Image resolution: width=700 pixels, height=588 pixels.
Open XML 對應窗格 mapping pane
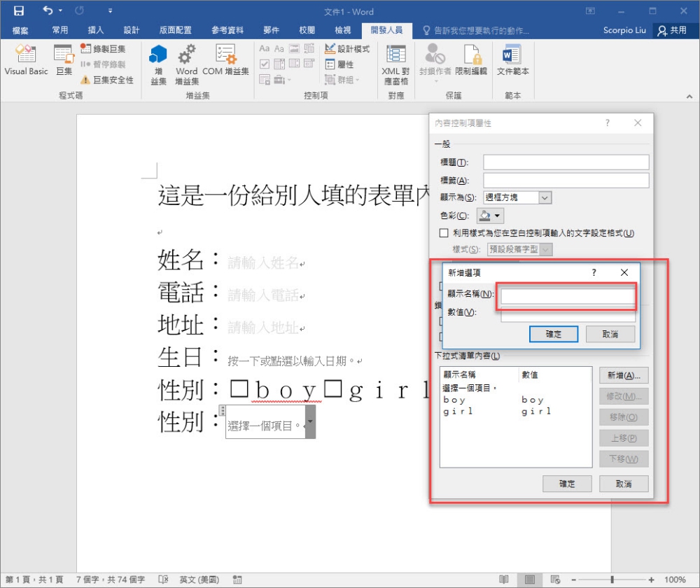click(x=395, y=64)
